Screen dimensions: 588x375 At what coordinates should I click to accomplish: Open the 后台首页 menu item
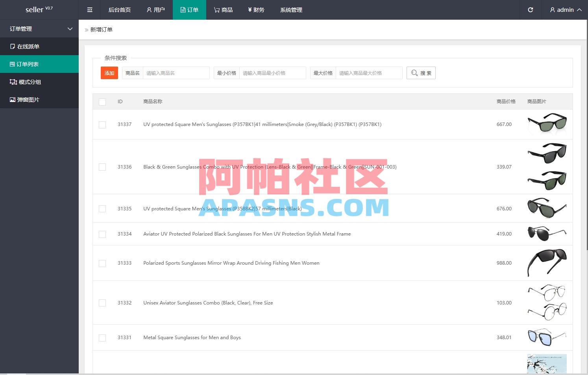(119, 10)
